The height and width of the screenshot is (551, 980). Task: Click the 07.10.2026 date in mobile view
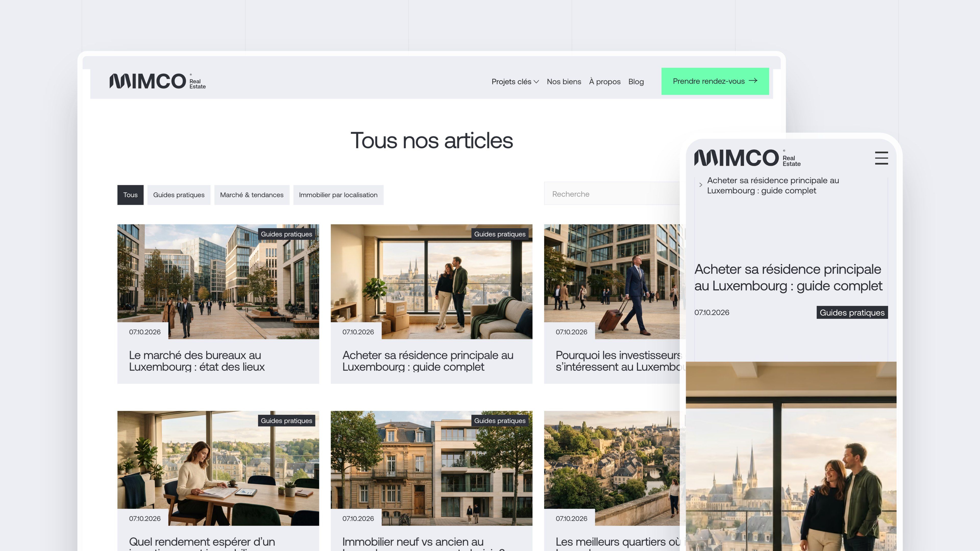pyautogui.click(x=712, y=312)
